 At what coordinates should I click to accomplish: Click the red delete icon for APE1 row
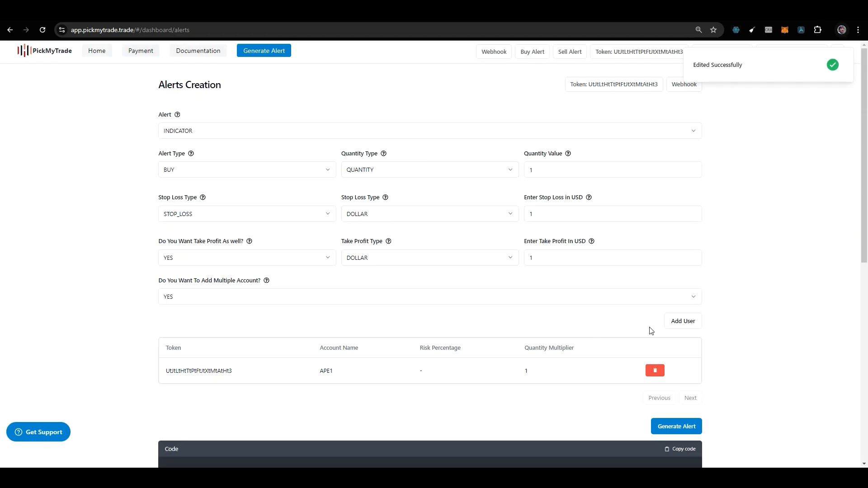click(655, 370)
